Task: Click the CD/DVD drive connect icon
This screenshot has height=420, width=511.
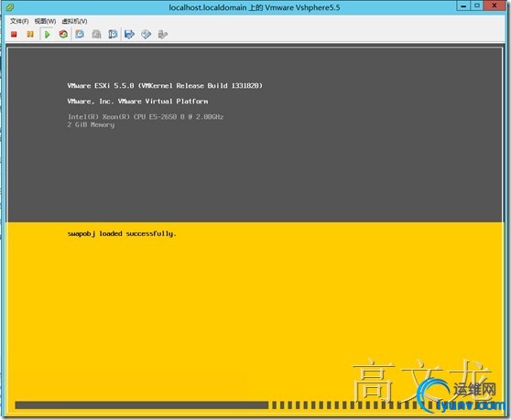Action: [146, 34]
